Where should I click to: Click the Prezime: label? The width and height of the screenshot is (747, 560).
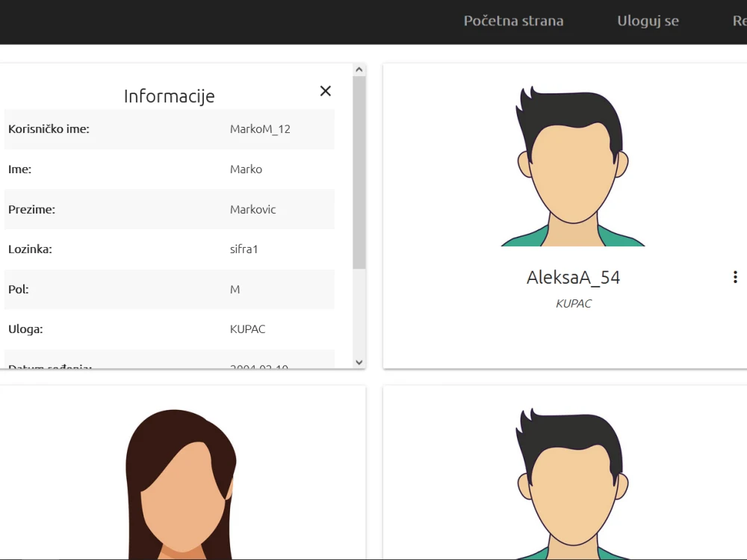[x=31, y=210]
